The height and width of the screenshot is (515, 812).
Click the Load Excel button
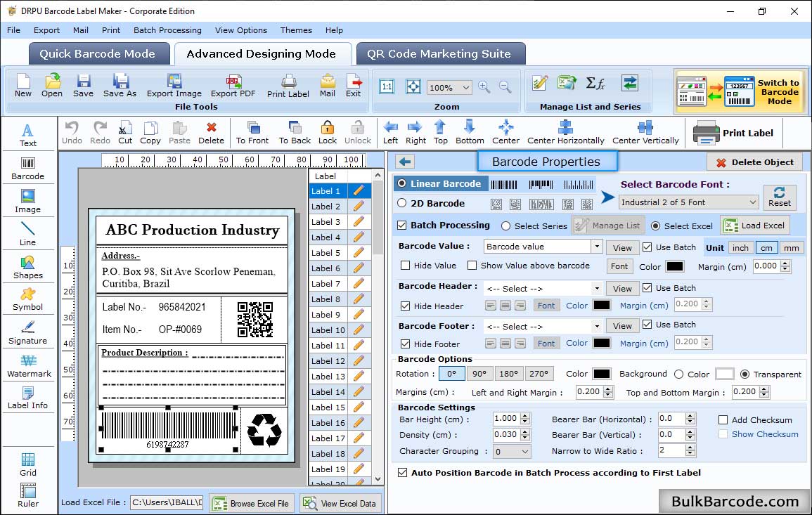755,226
